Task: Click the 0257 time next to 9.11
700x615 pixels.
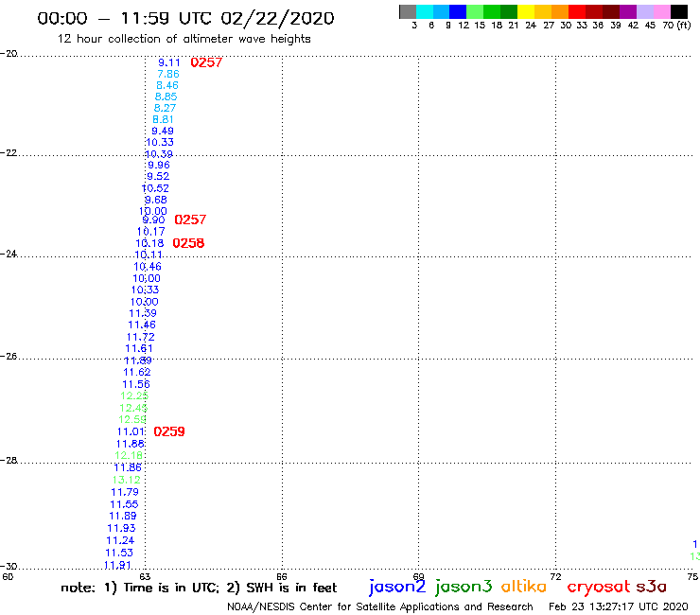Action: [206, 62]
